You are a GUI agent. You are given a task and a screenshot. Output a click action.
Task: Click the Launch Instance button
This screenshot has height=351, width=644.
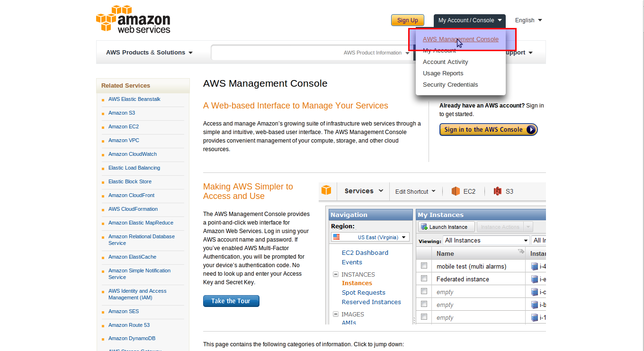click(x=446, y=227)
